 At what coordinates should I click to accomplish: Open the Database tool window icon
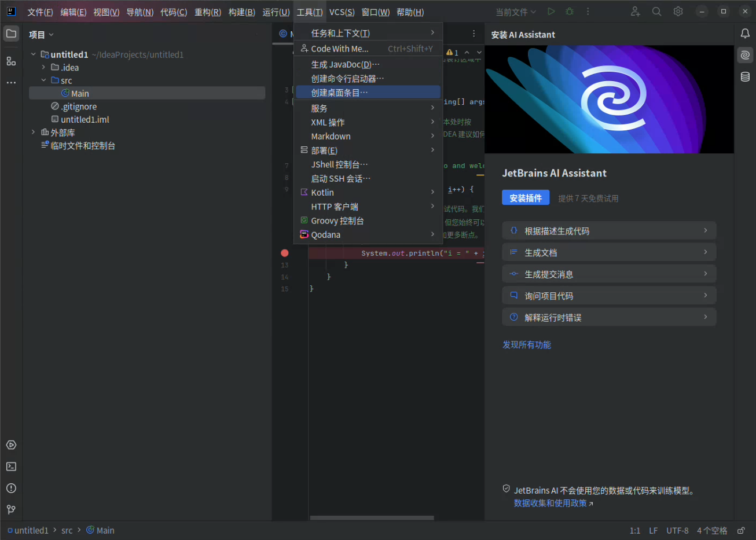pyautogui.click(x=745, y=77)
